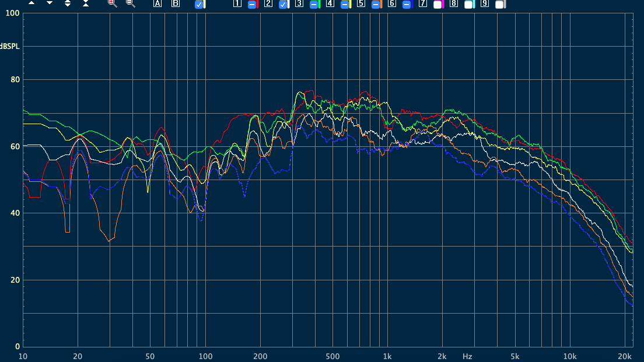Click the shift-graph-down arrow icon
The width and height of the screenshot is (644, 362).
49,3
